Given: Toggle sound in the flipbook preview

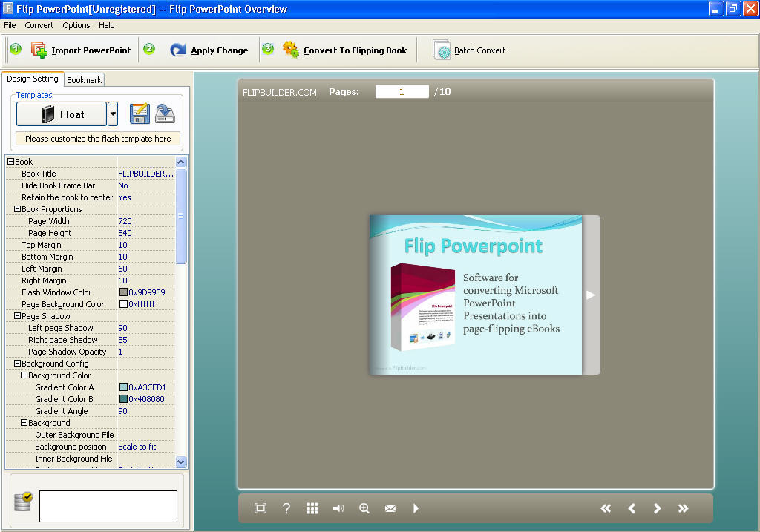Looking at the screenshot, I should (338, 508).
